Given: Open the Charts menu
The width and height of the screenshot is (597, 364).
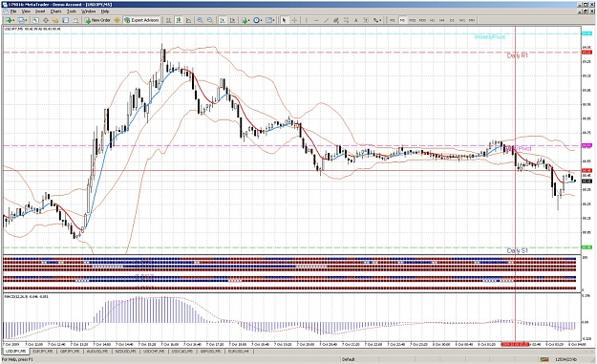Looking at the screenshot, I should [x=55, y=11].
